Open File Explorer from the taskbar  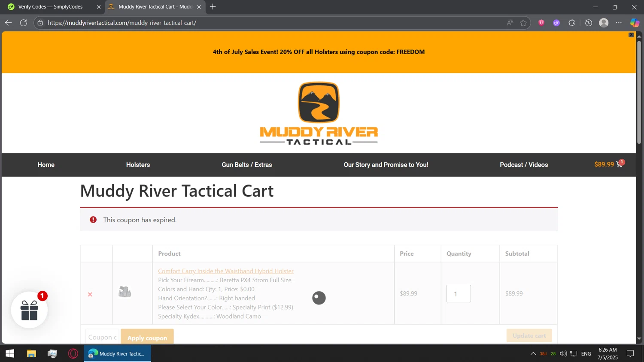[x=31, y=353]
